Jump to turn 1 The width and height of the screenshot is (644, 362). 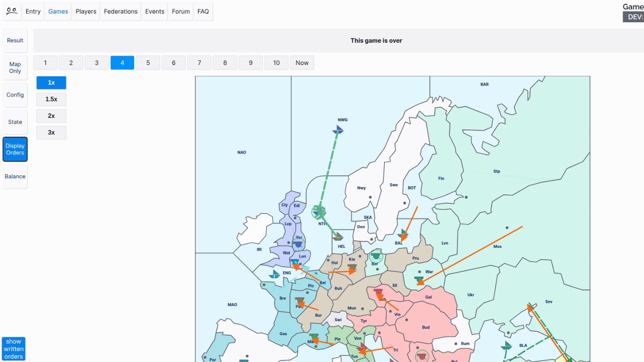click(x=45, y=63)
